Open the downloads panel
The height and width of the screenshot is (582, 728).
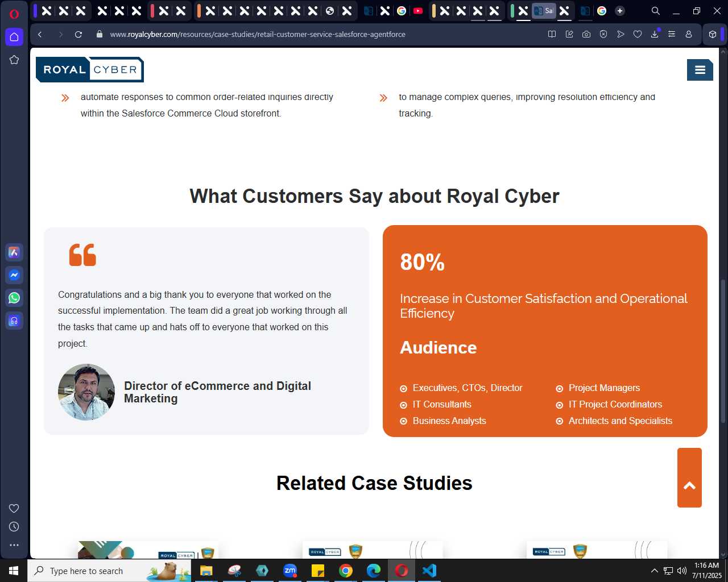coord(655,35)
